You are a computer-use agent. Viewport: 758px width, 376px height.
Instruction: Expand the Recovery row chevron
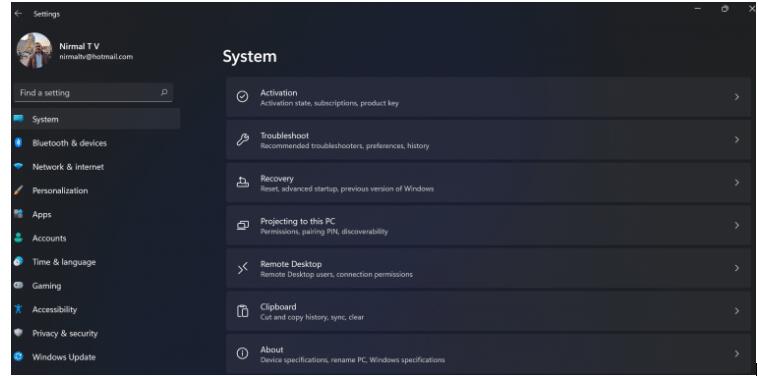[737, 182]
